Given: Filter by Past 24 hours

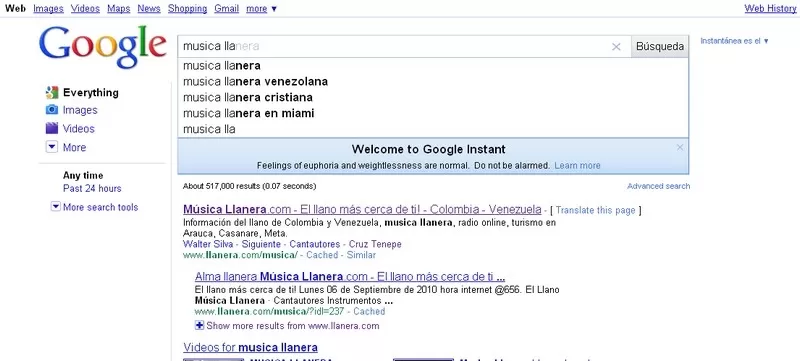Looking at the screenshot, I should point(92,189).
